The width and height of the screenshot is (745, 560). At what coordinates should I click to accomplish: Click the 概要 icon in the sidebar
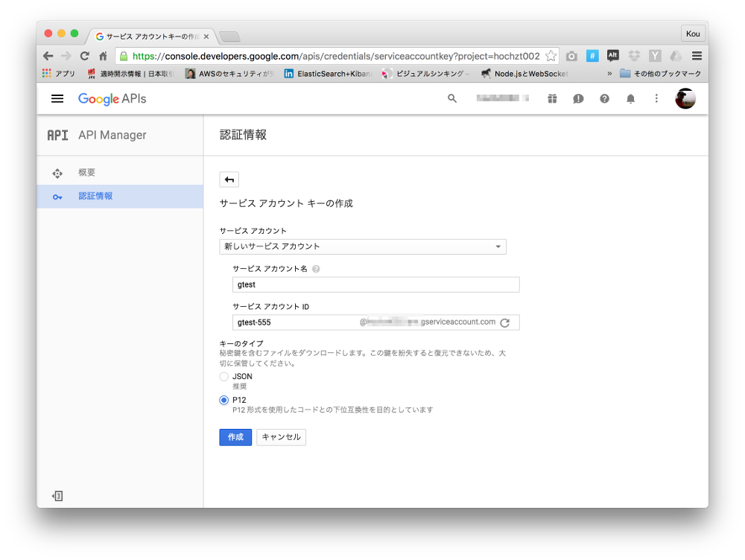coord(57,173)
